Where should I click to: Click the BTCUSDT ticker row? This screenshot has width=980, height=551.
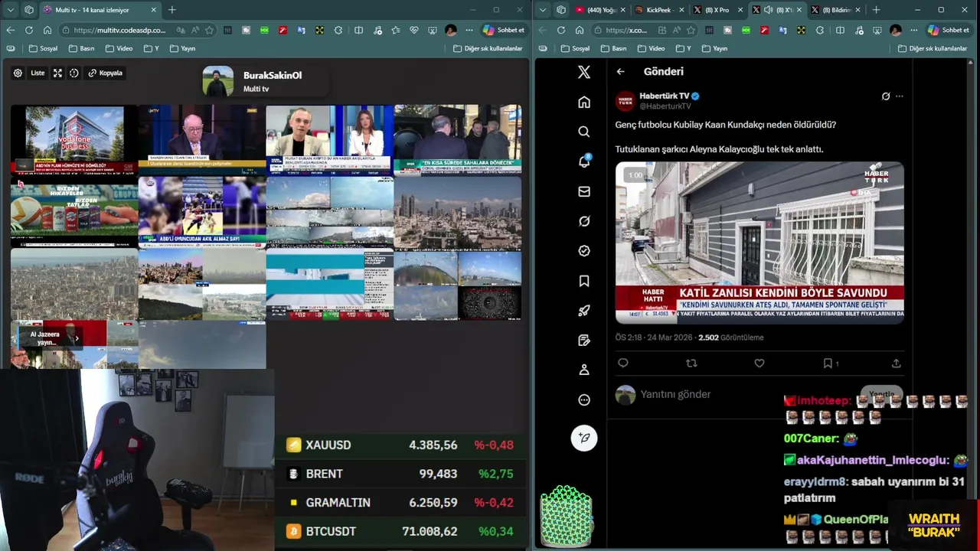coord(401,531)
